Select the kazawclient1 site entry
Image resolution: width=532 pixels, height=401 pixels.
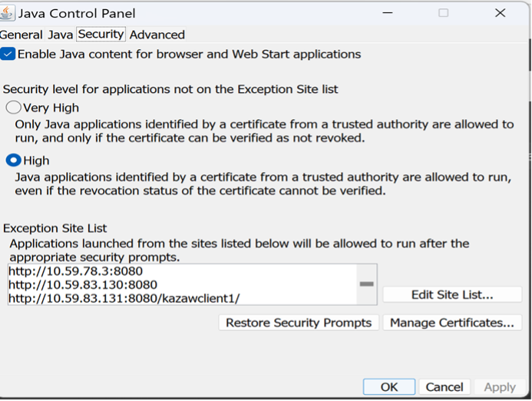(124, 298)
